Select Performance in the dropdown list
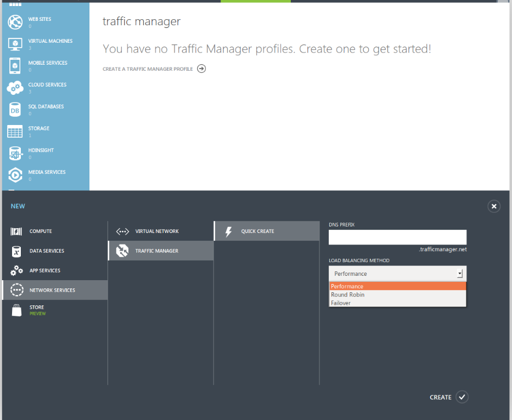This screenshot has width=512, height=420. pyautogui.click(x=397, y=286)
